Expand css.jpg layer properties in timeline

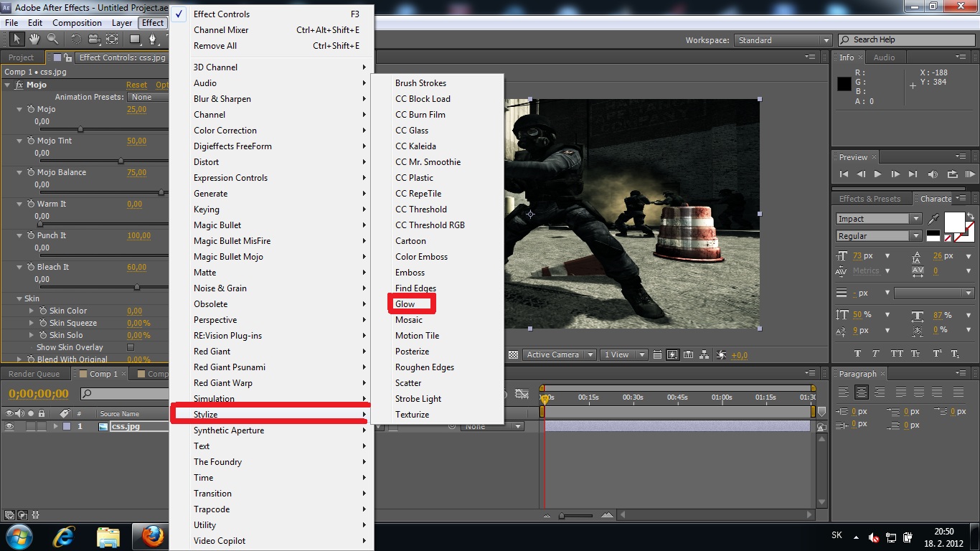click(55, 426)
